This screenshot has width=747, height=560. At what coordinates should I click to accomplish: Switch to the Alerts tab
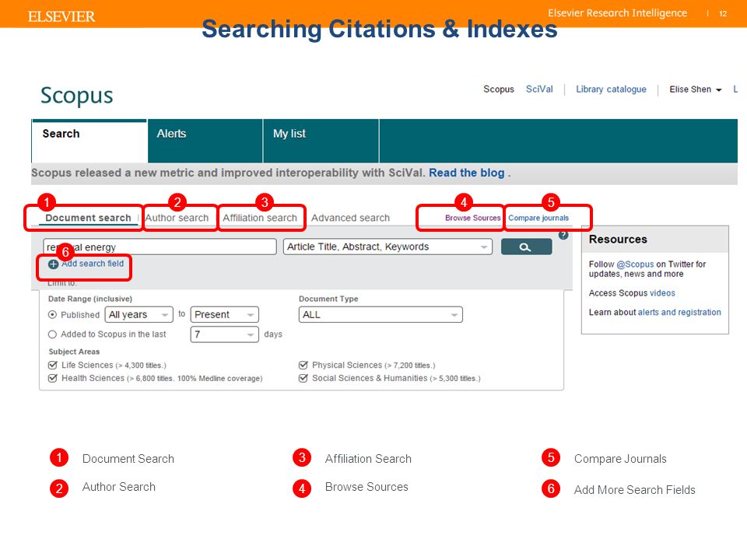click(205, 141)
